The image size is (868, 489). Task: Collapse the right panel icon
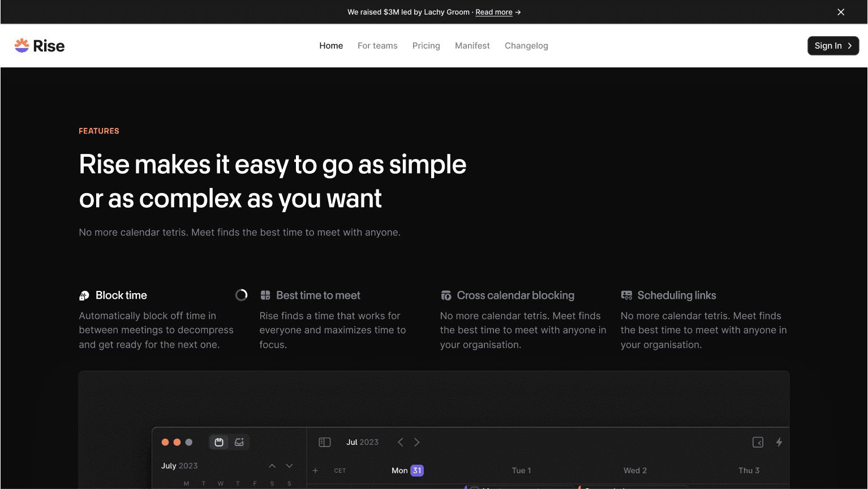point(758,442)
